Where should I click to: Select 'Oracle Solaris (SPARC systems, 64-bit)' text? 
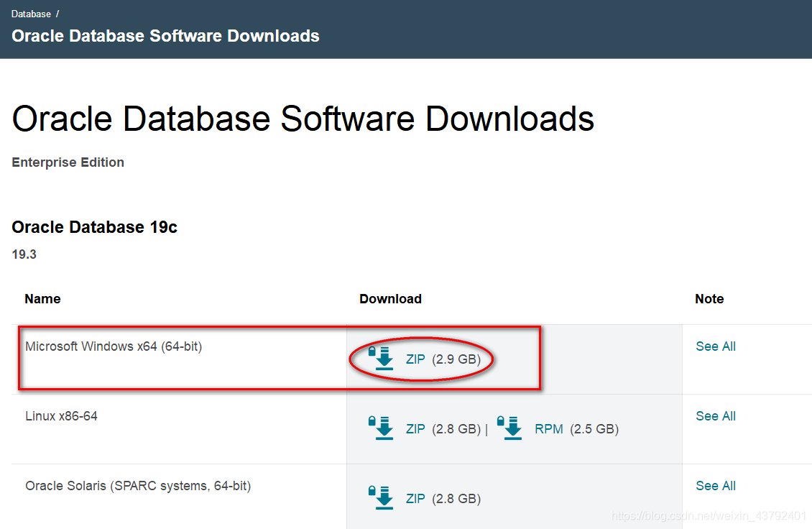pos(138,486)
